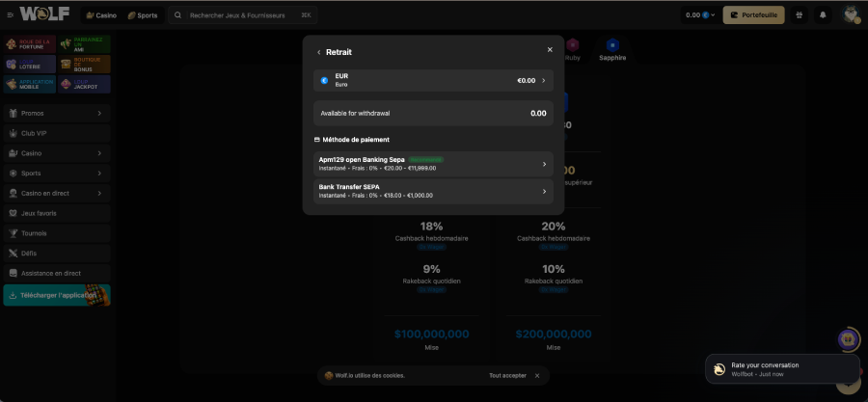Open Défis in sidebar
The height and width of the screenshot is (402, 868).
pos(57,254)
